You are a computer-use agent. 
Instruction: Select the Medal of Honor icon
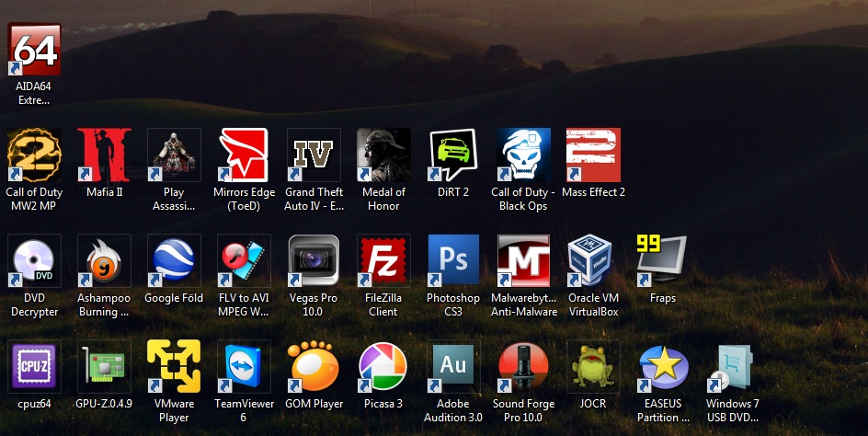click(x=383, y=155)
